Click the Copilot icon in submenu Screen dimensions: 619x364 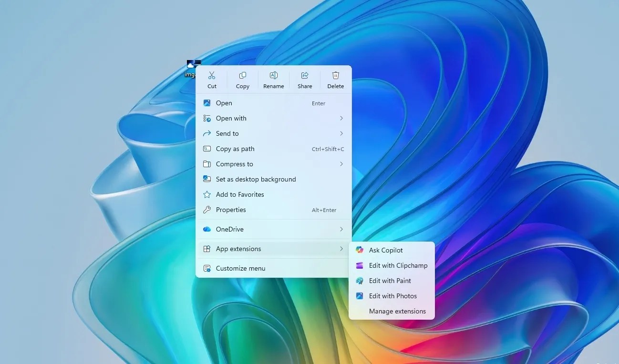click(x=360, y=250)
